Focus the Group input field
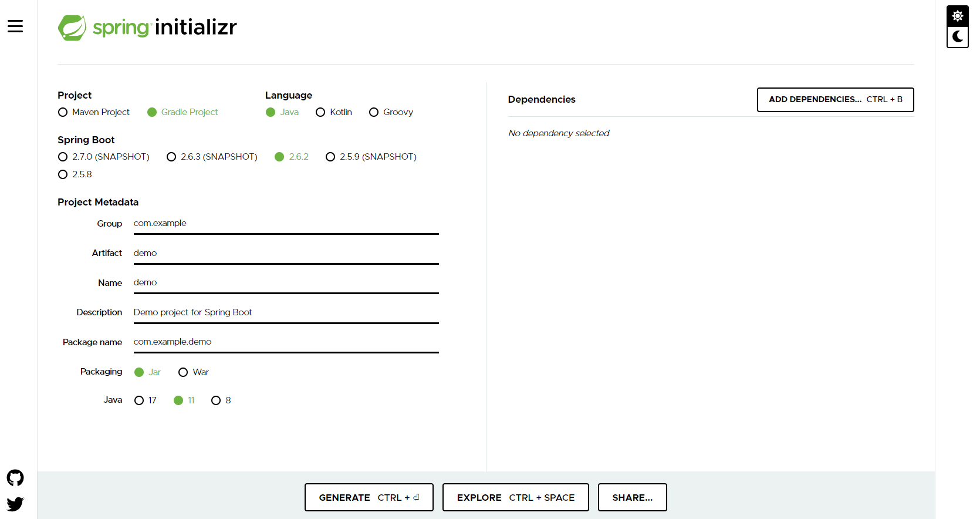 (x=286, y=224)
